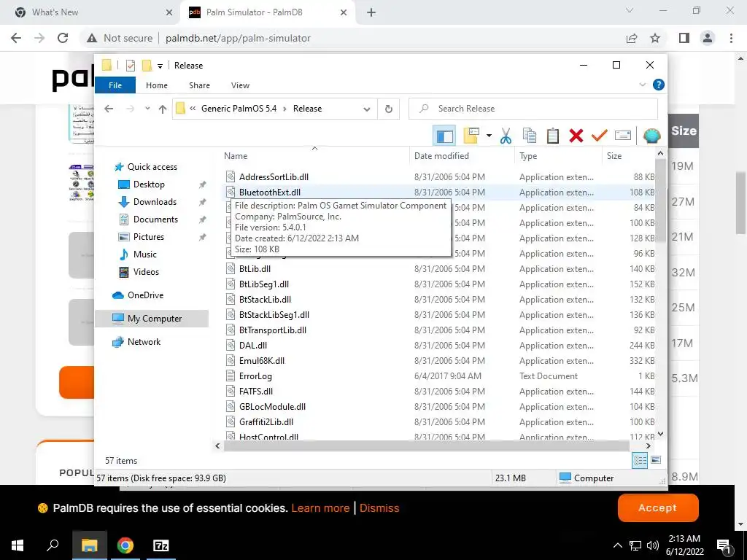Sort by the Type column header
The image size is (747, 560).
(558, 156)
